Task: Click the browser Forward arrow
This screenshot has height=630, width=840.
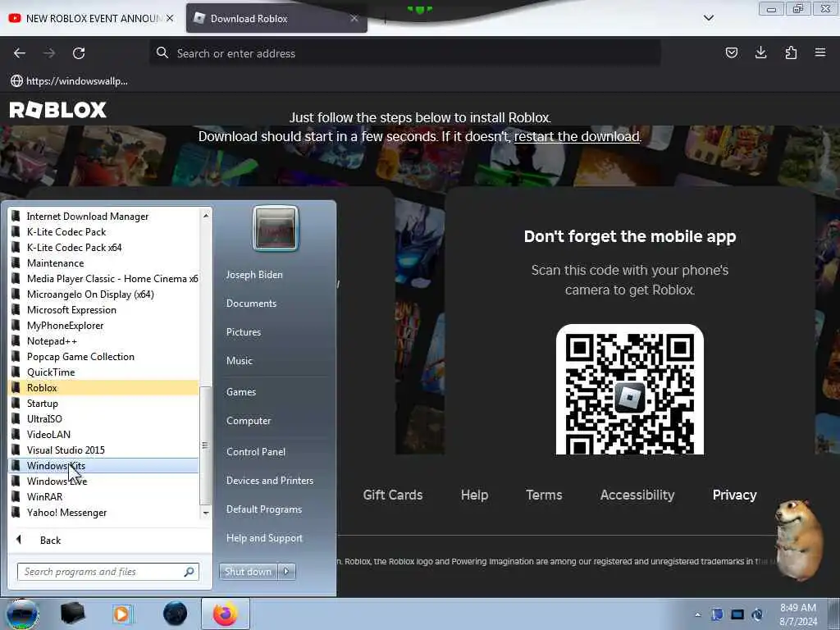Action: [49, 53]
